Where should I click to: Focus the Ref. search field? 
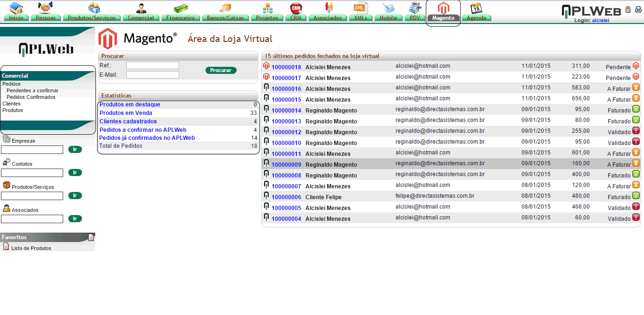(x=153, y=65)
